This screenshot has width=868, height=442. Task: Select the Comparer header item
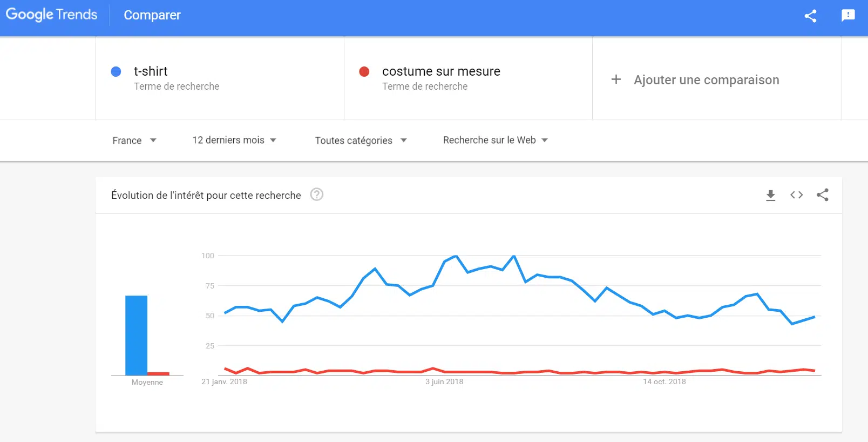click(152, 15)
